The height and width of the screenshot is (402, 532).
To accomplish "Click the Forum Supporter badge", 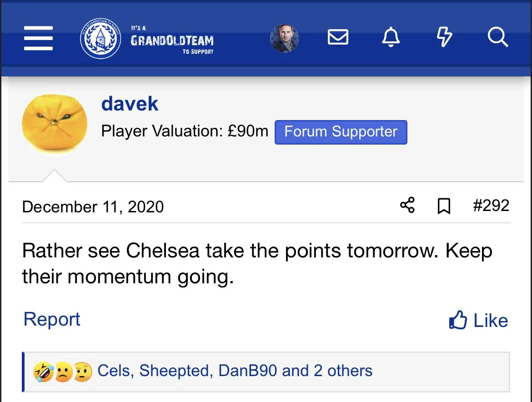I will pyautogui.click(x=341, y=132).
